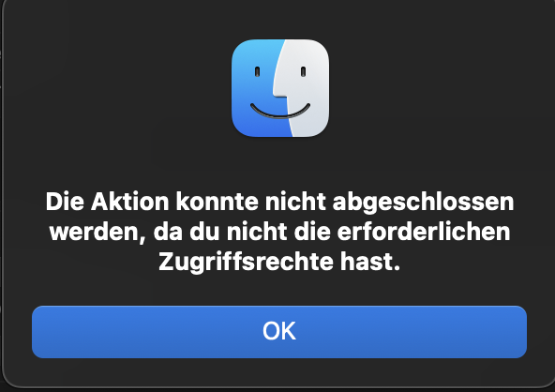Viewport: 555px width, 392px height.
Task: Click the word "Die" starting the message
Action: pos(65,202)
